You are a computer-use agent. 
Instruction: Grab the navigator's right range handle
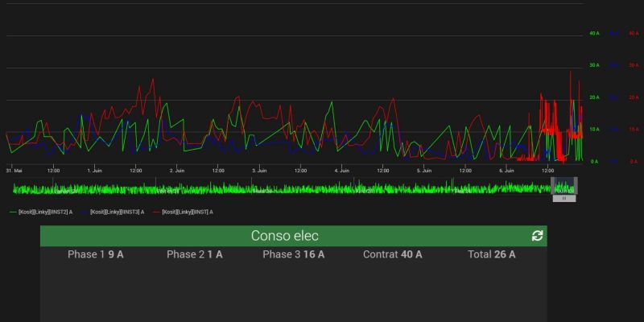(576, 186)
